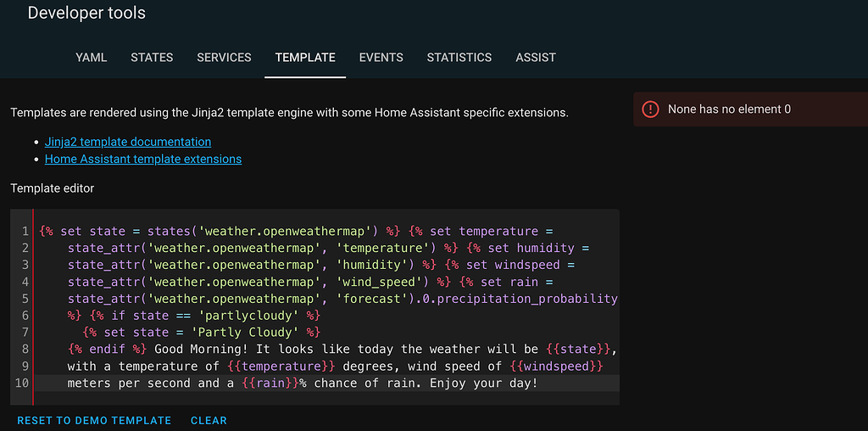This screenshot has width=868, height=431.
Task: Go to the Services tab
Action: point(224,58)
